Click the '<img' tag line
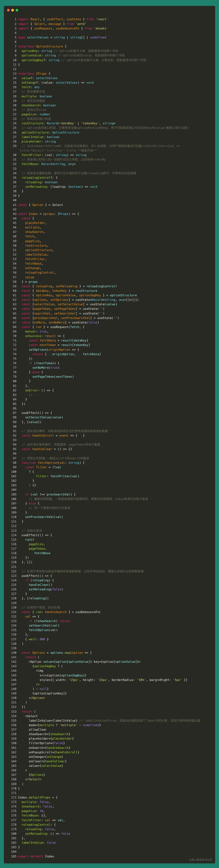Screen dimensions: 219x868 tap(39, 671)
